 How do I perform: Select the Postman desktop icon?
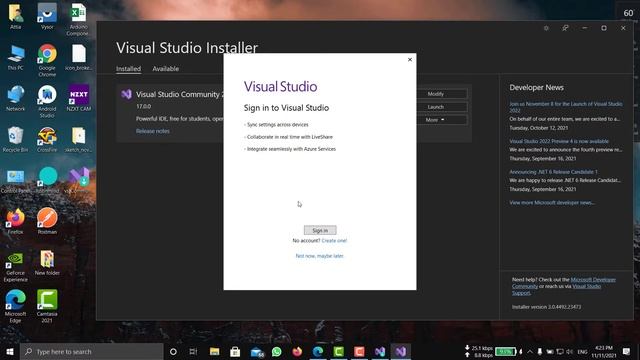(x=47, y=221)
